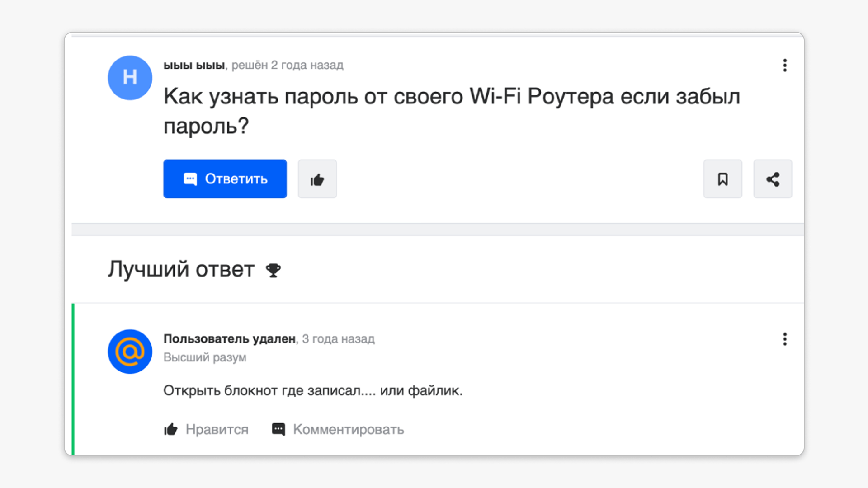Open the Пользователь удален profile name
868x488 pixels.
click(x=229, y=339)
